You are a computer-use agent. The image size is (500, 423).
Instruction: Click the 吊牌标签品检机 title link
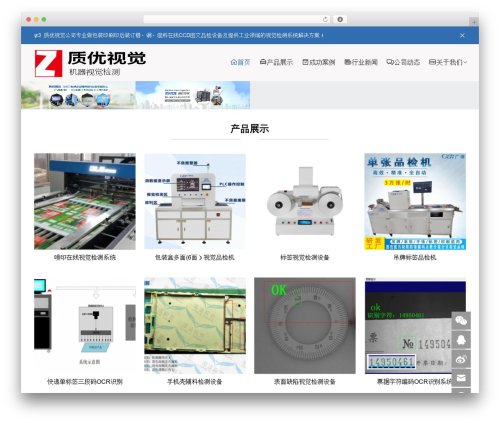pos(415,257)
